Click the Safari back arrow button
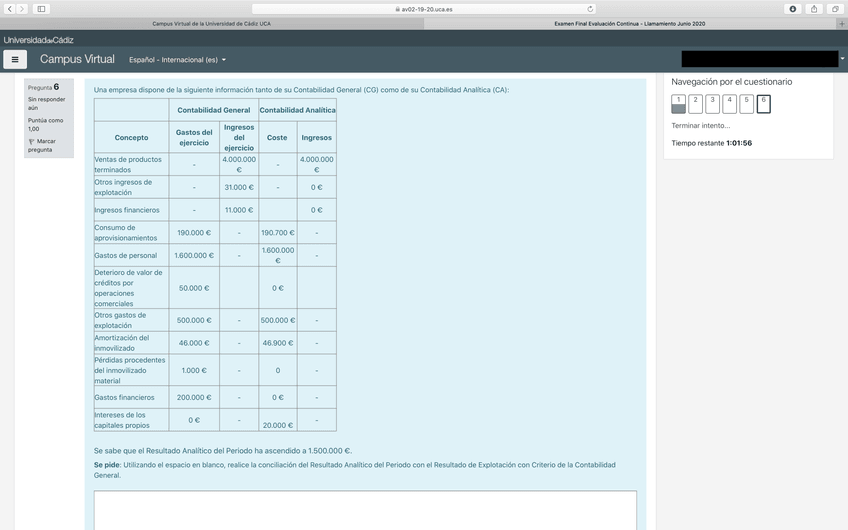 (9, 9)
